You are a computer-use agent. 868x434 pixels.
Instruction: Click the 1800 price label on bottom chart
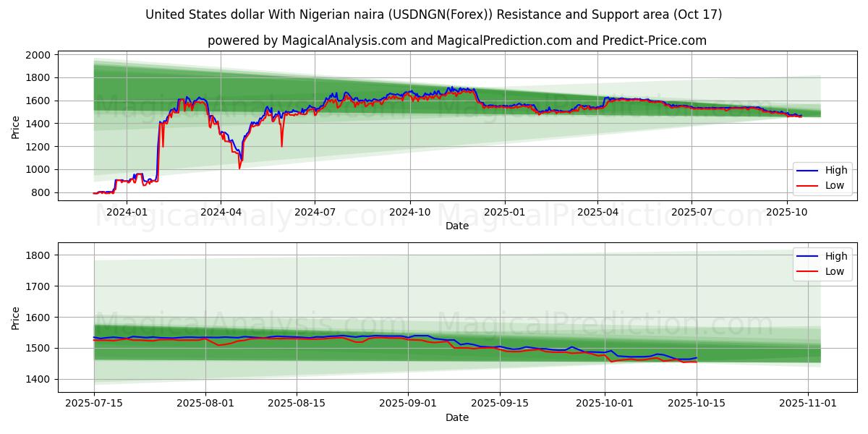pos(38,255)
